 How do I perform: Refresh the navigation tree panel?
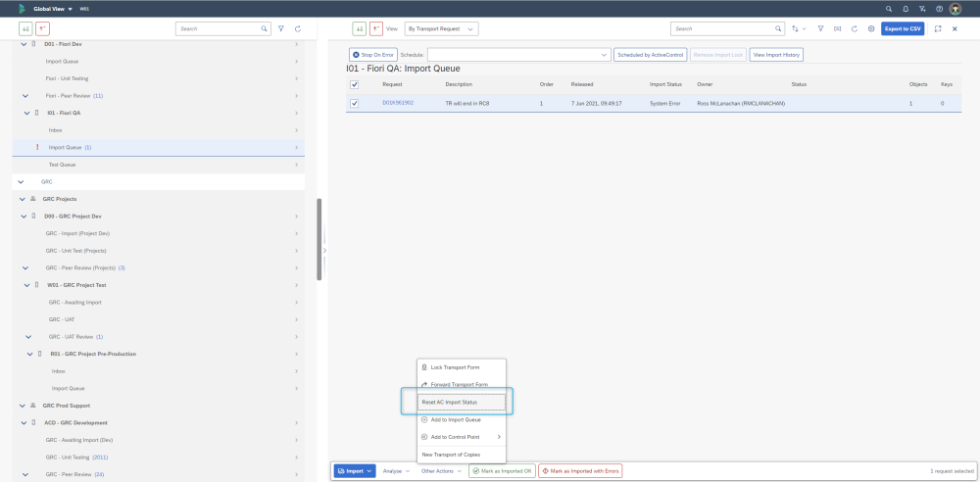[x=298, y=28]
